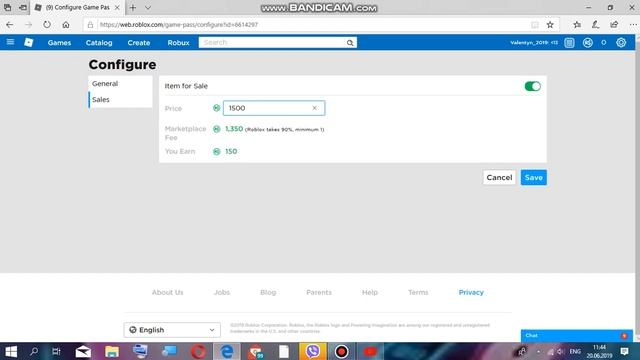
Task: Click the volume speaker icon in tray
Action: tap(560, 351)
